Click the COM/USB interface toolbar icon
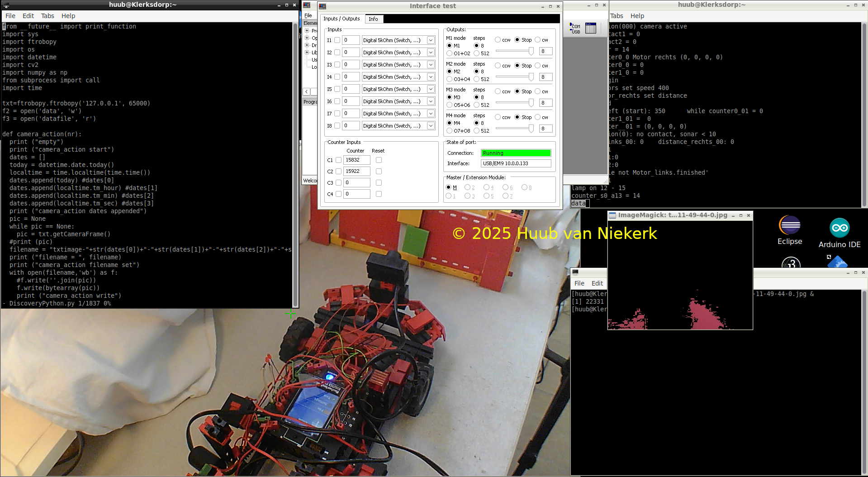This screenshot has height=477, width=868. pyautogui.click(x=575, y=28)
